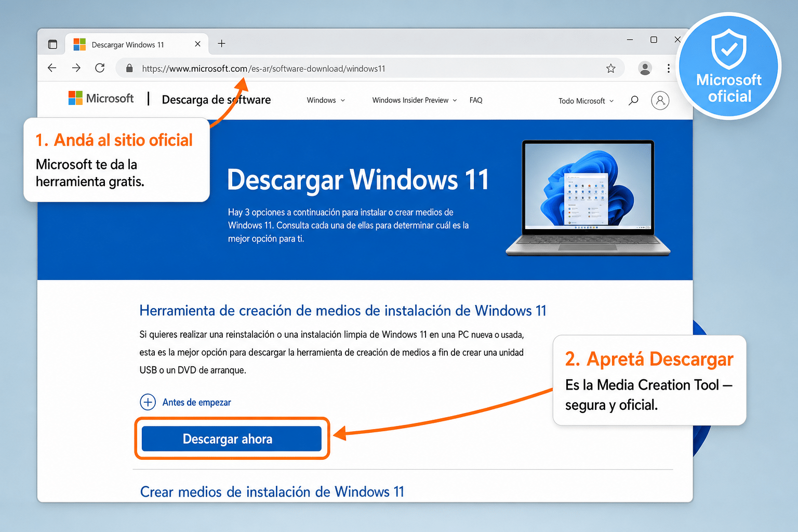
Task: Bookmark this page with the star icon
Action: click(x=611, y=69)
